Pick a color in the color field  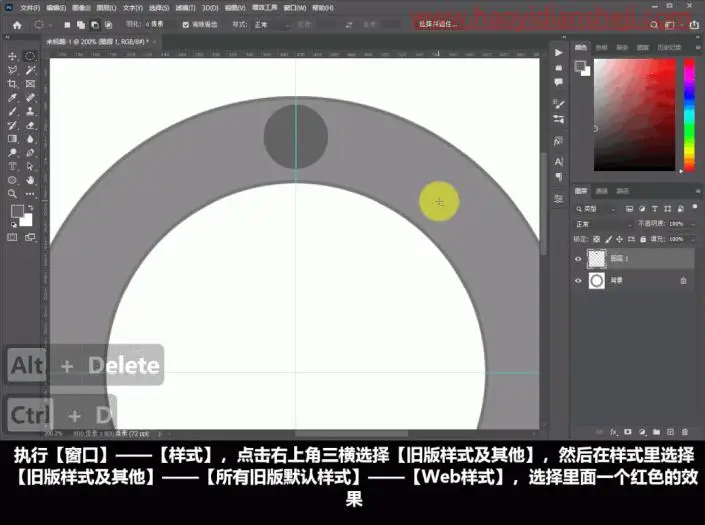[x=634, y=115]
